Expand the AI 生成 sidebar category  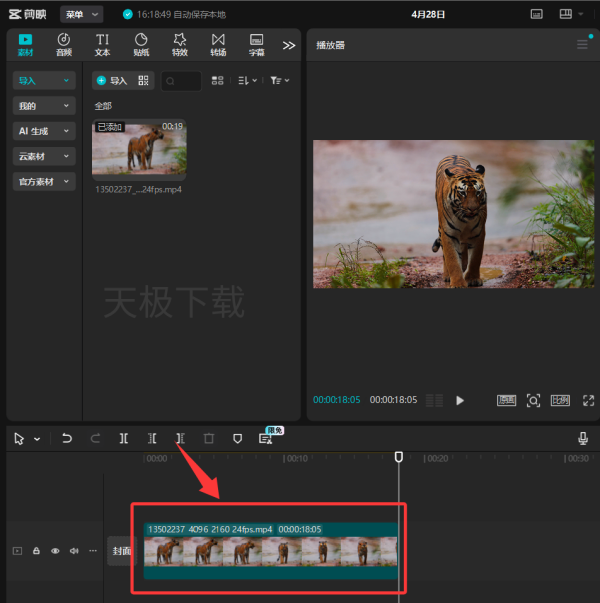(44, 131)
